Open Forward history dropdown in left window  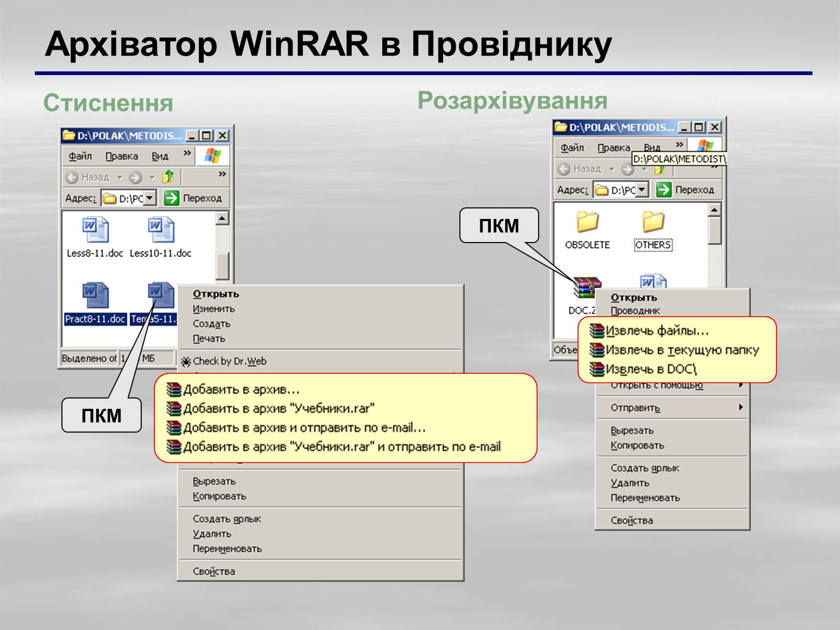(152, 177)
